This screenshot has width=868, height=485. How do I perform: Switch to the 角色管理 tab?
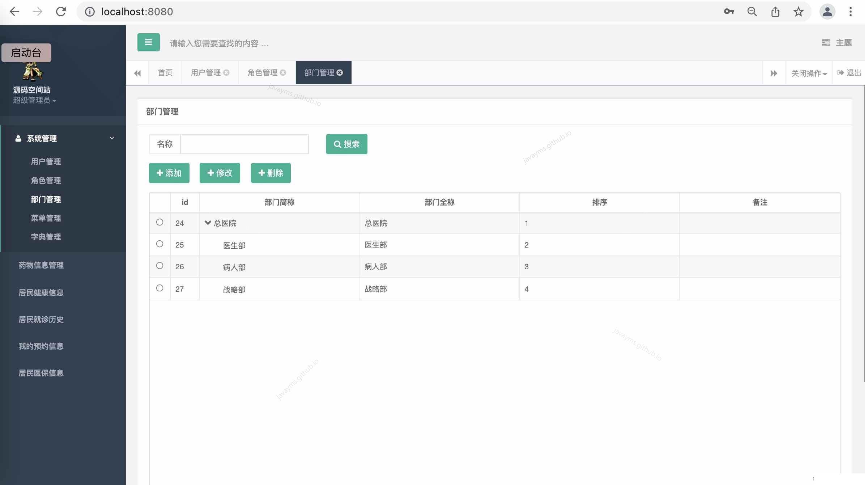click(x=263, y=73)
